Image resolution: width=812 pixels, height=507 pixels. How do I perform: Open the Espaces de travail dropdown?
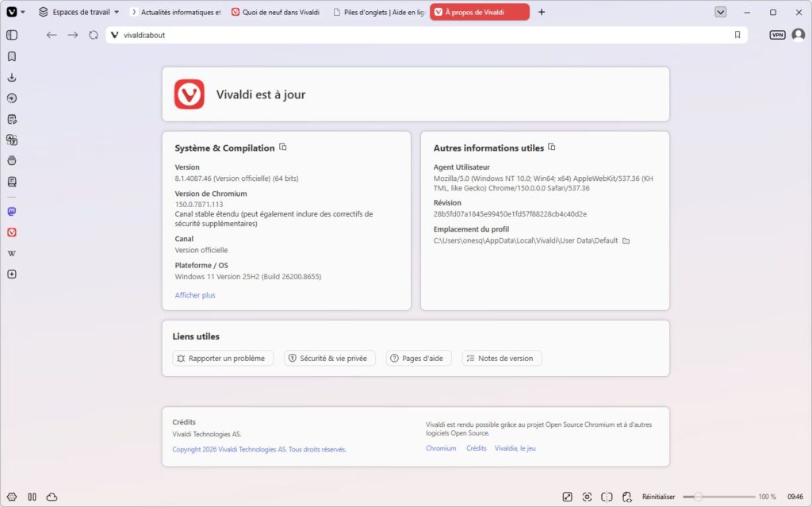tap(79, 12)
